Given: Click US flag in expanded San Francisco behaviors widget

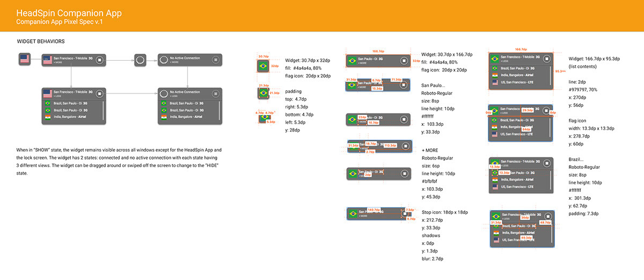Looking at the screenshot, I should click(47, 94).
